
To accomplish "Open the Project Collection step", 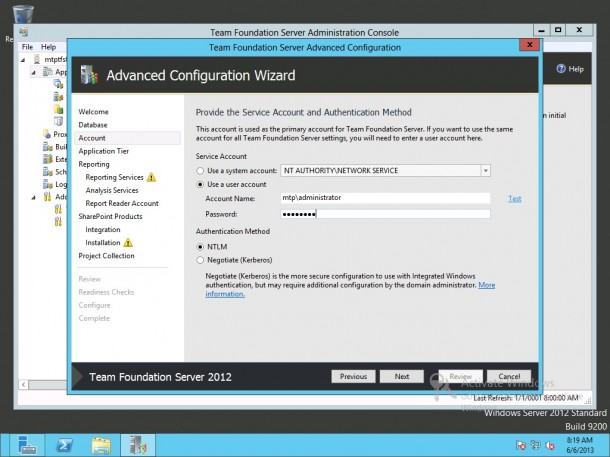I will point(106,256).
